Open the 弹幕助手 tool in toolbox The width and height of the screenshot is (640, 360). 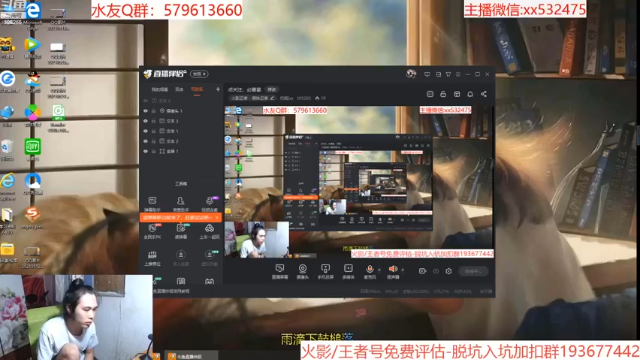point(152,203)
